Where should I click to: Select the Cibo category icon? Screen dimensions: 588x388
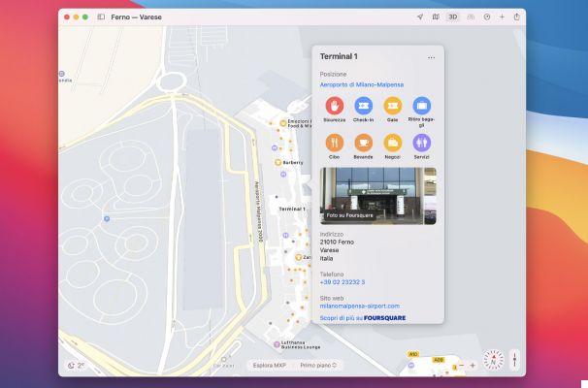335,143
